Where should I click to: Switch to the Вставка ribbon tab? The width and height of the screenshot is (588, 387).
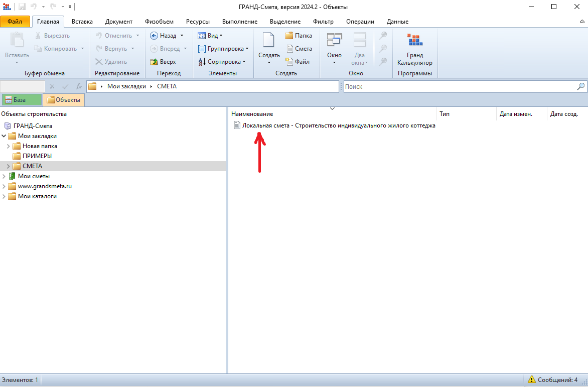click(82, 22)
